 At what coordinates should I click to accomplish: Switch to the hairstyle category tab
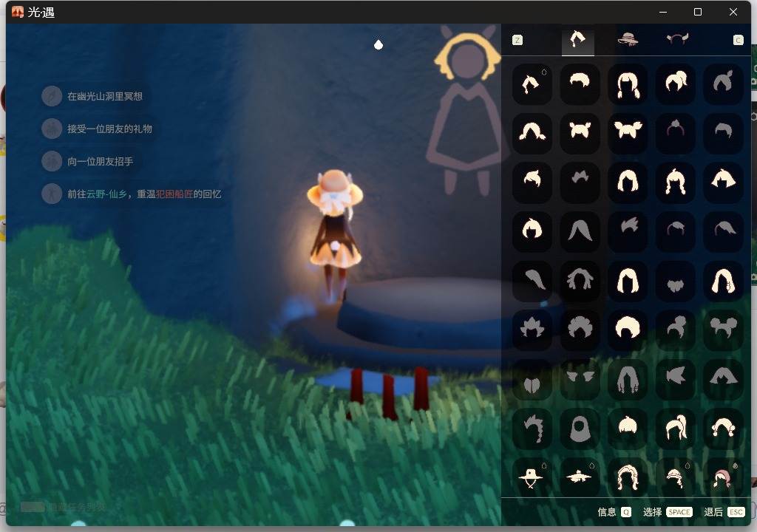tap(578, 39)
